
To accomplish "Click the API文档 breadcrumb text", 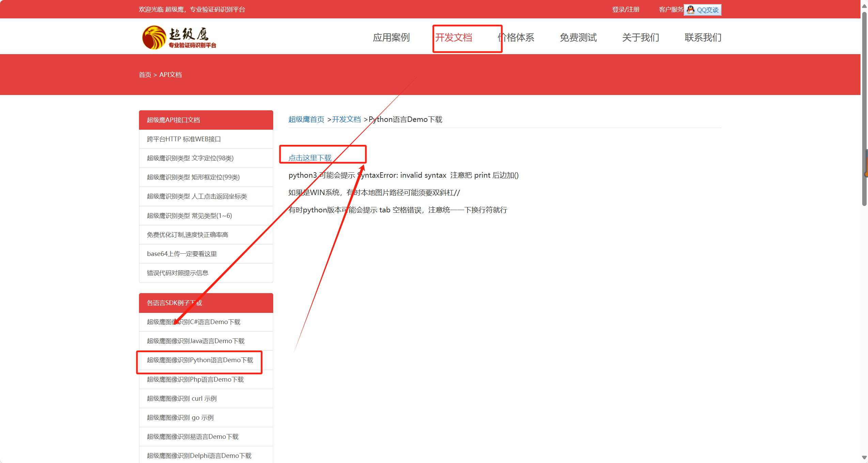I will coord(170,75).
